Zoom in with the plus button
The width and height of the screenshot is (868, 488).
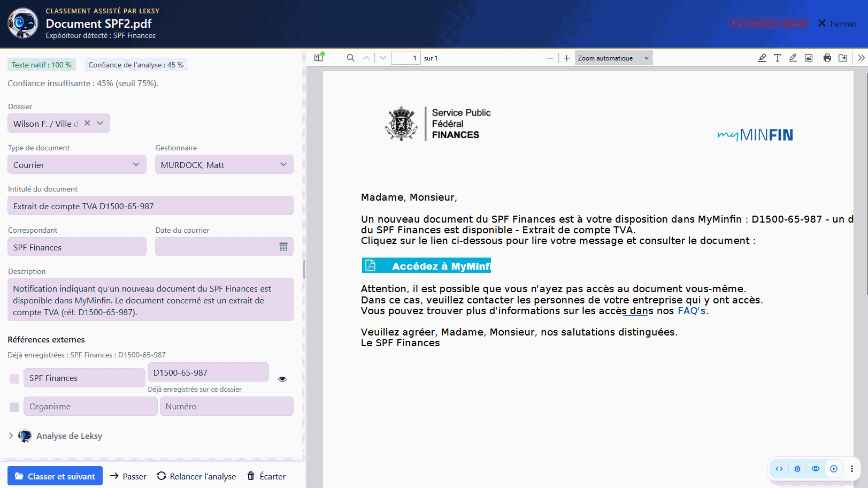point(567,58)
